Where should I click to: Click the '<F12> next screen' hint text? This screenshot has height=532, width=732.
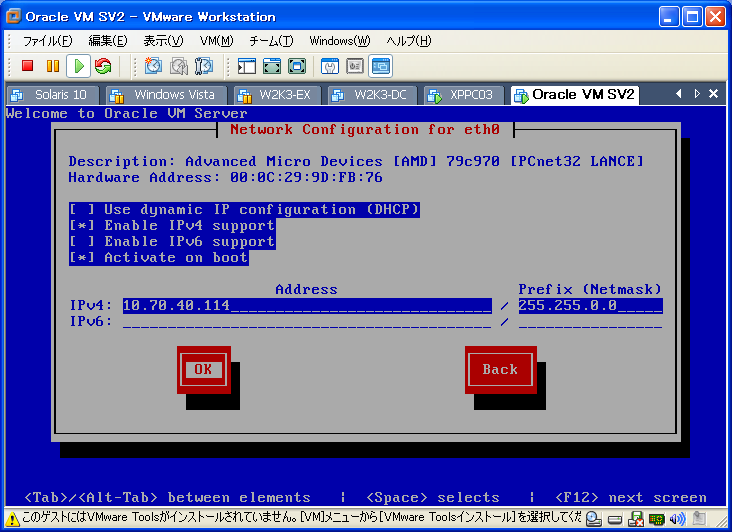(x=631, y=497)
